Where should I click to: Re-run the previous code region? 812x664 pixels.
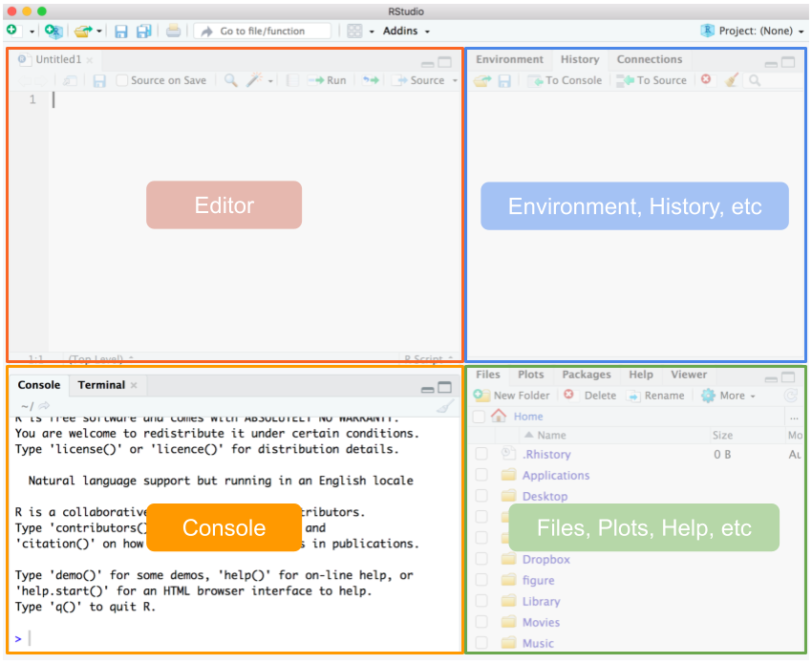371,80
